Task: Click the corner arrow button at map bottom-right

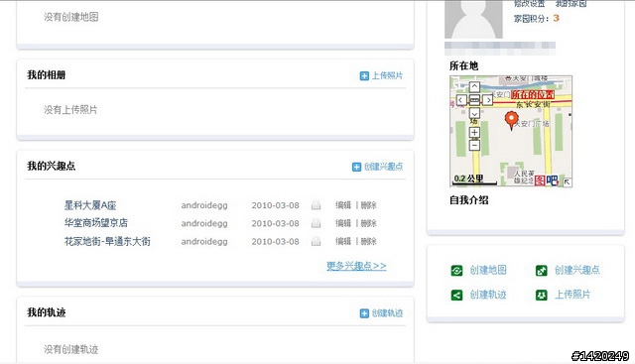Action: 567,182
